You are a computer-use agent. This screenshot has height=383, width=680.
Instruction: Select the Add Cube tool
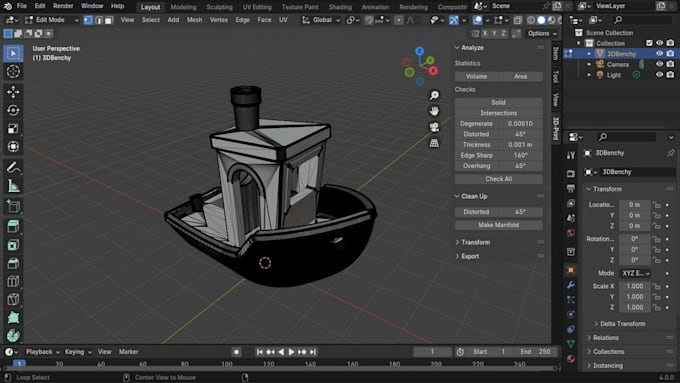pyautogui.click(x=13, y=206)
